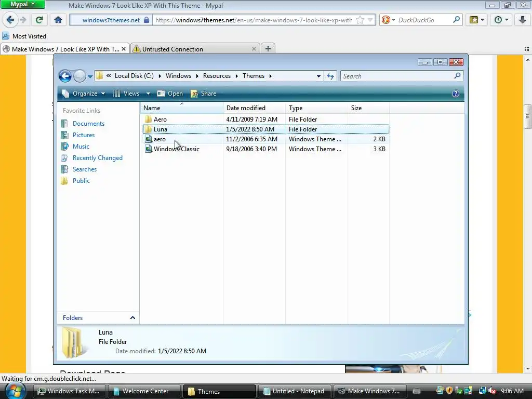Switch to Untitled - Notepad taskbar button
This screenshot has width=532, height=399.
pyautogui.click(x=295, y=391)
